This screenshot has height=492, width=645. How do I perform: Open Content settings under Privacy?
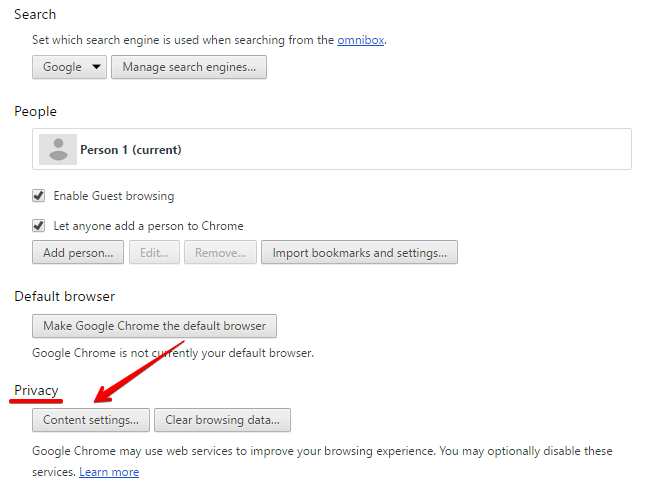click(91, 419)
